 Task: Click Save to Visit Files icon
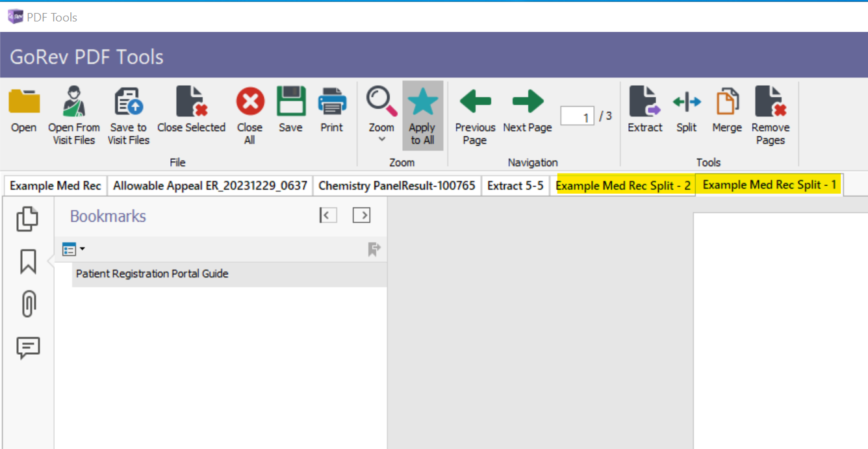coord(129,102)
